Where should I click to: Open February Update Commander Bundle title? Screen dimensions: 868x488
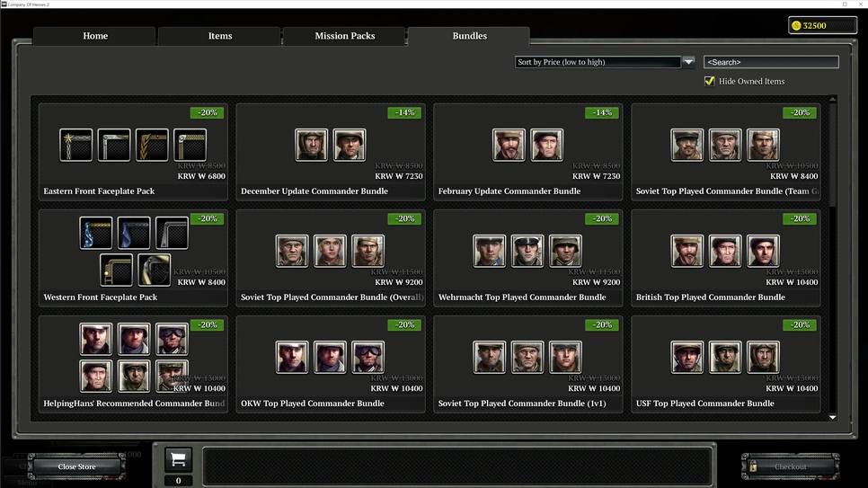point(509,191)
